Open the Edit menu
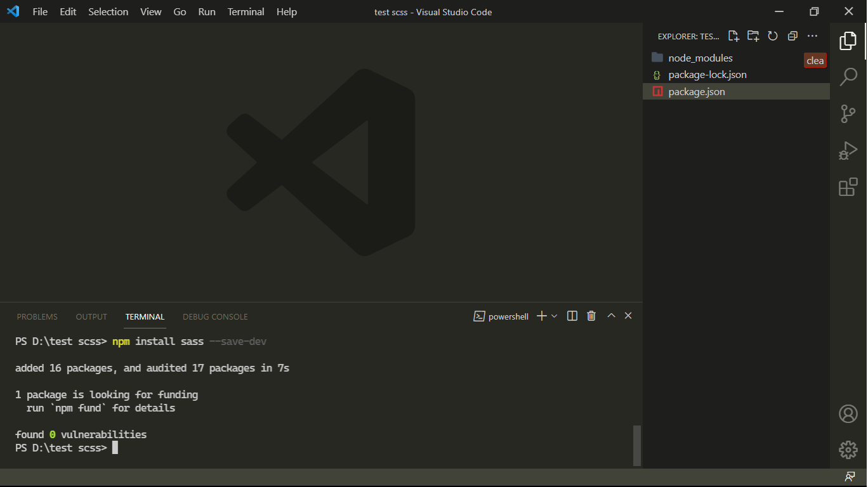Screen dimensions: 868x487 [x=68, y=11]
